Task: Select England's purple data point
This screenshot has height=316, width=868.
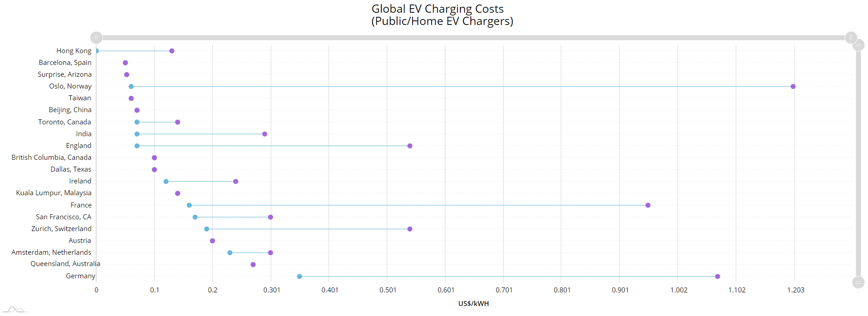Action: tap(410, 146)
